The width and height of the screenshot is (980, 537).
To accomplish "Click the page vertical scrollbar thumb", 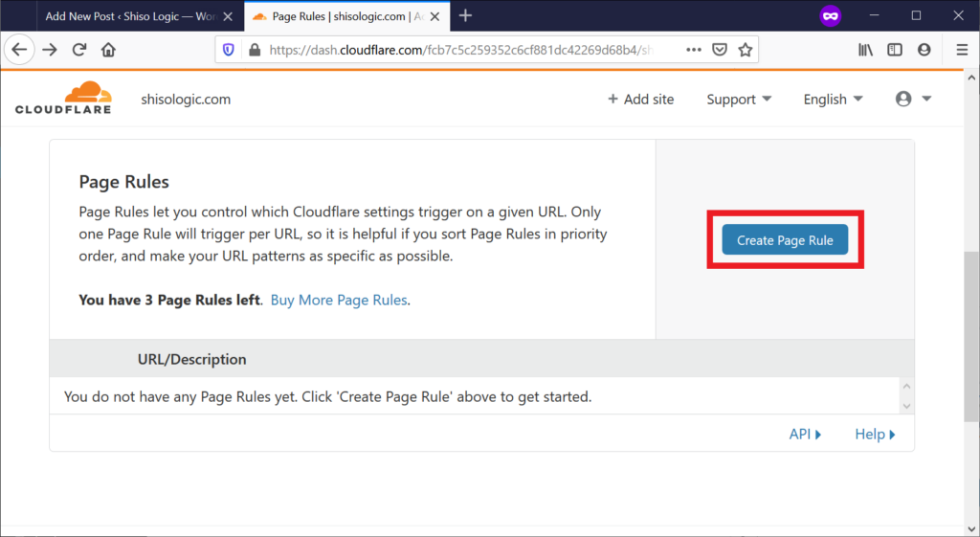I will pos(971,338).
